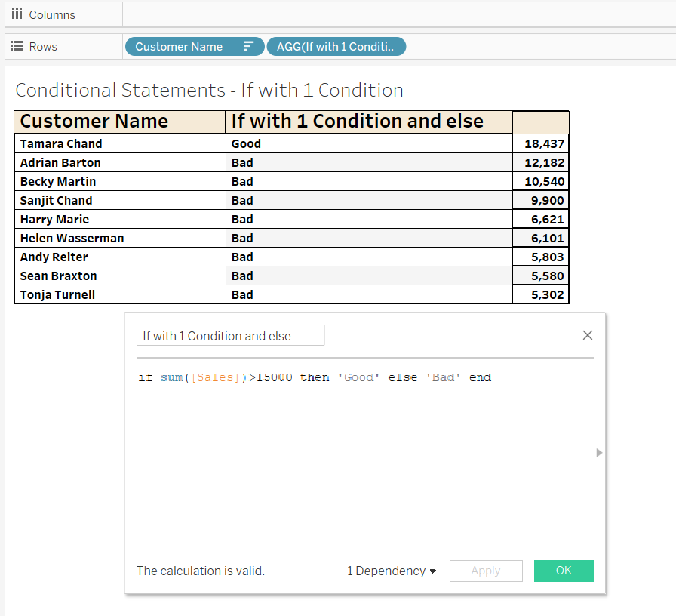The image size is (676, 616).
Task: Click the 18,437 sales value
Action: pos(544,143)
